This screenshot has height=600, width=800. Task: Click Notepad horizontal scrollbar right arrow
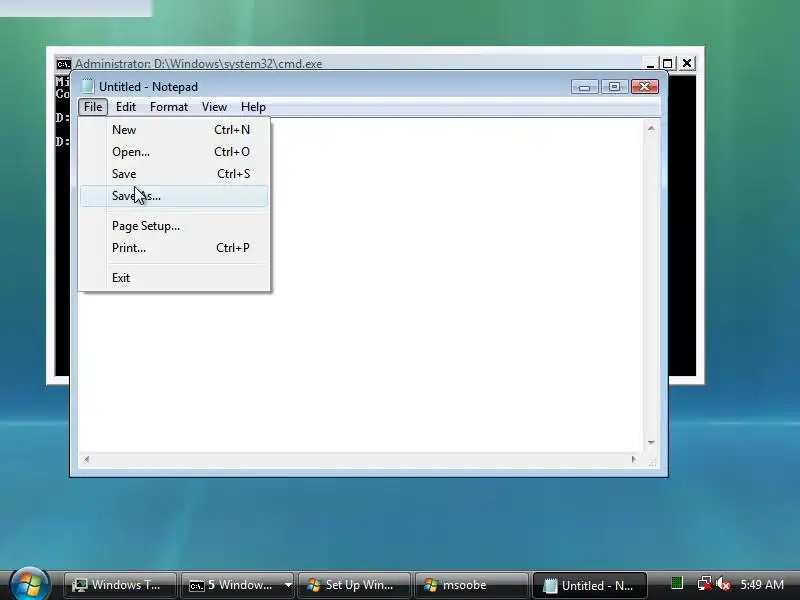point(634,459)
